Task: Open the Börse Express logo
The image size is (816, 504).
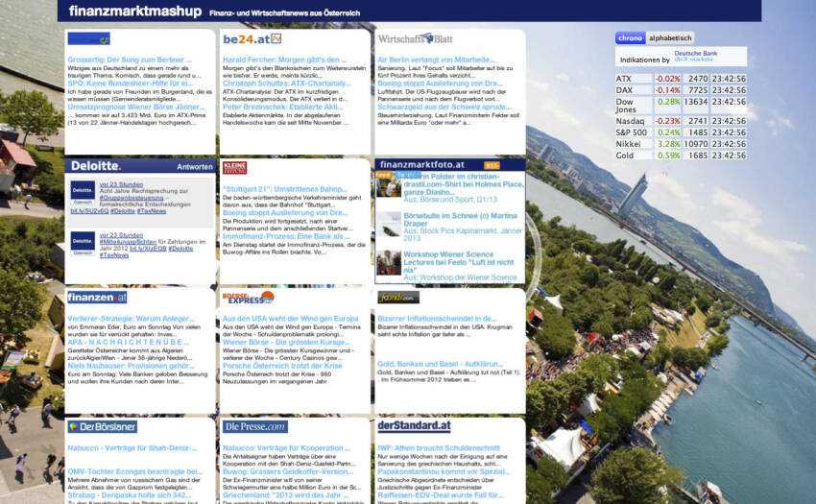Action: (248, 298)
